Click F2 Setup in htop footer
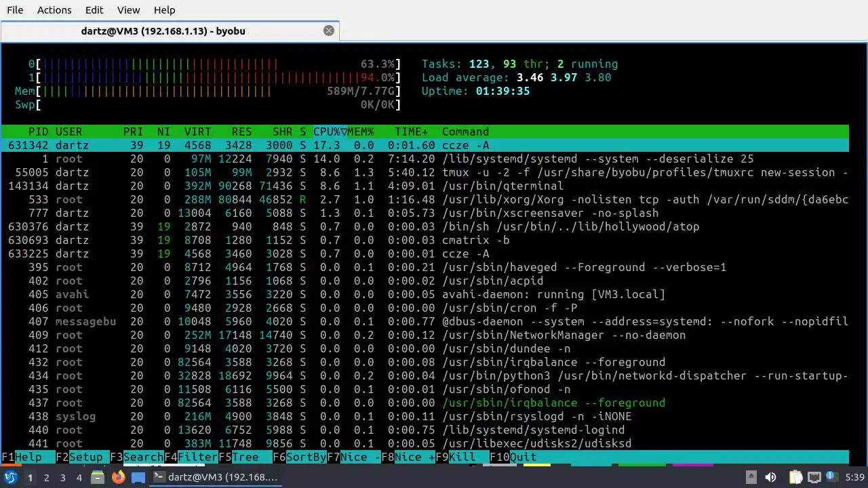Image resolution: width=868 pixels, height=488 pixels. pos(83,457)
